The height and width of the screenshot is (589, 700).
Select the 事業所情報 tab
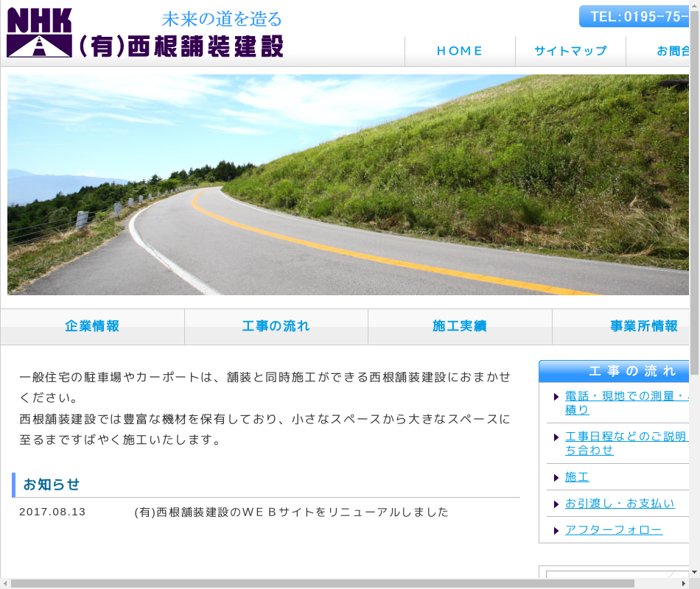621,327
